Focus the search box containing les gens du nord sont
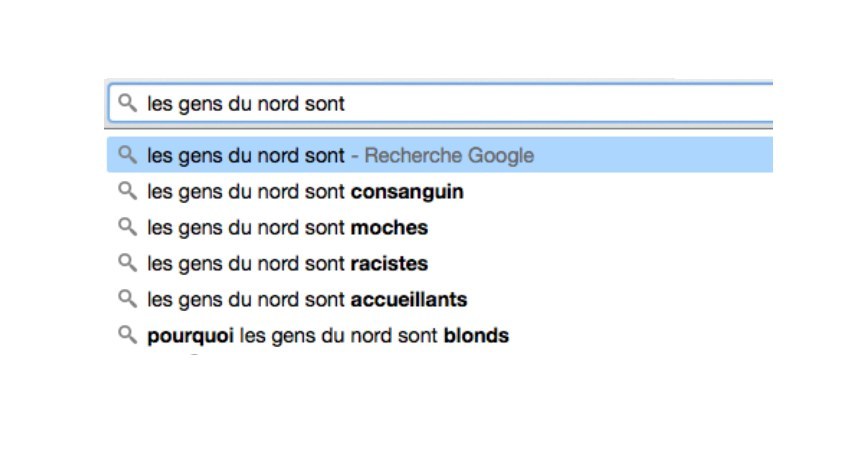Screen dimensions: 857x458 [x=441, y=103]
